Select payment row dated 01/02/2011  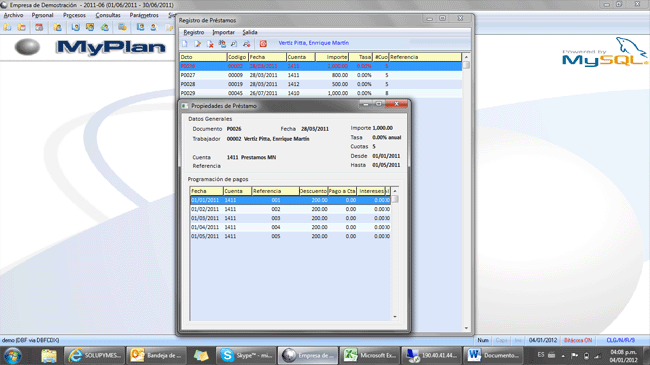pos(290,209)
